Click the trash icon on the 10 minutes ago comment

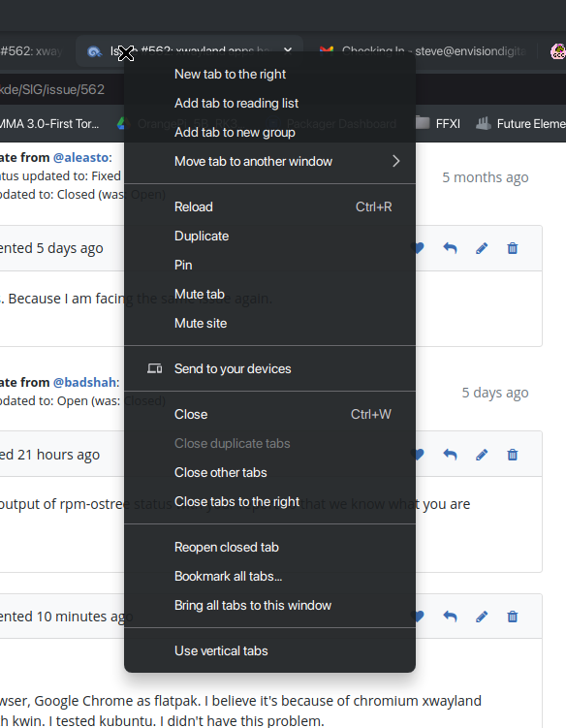512,617
